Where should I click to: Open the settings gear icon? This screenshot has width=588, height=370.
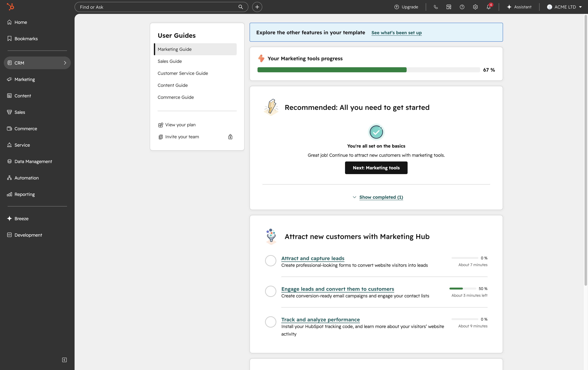tap(475, 7)
